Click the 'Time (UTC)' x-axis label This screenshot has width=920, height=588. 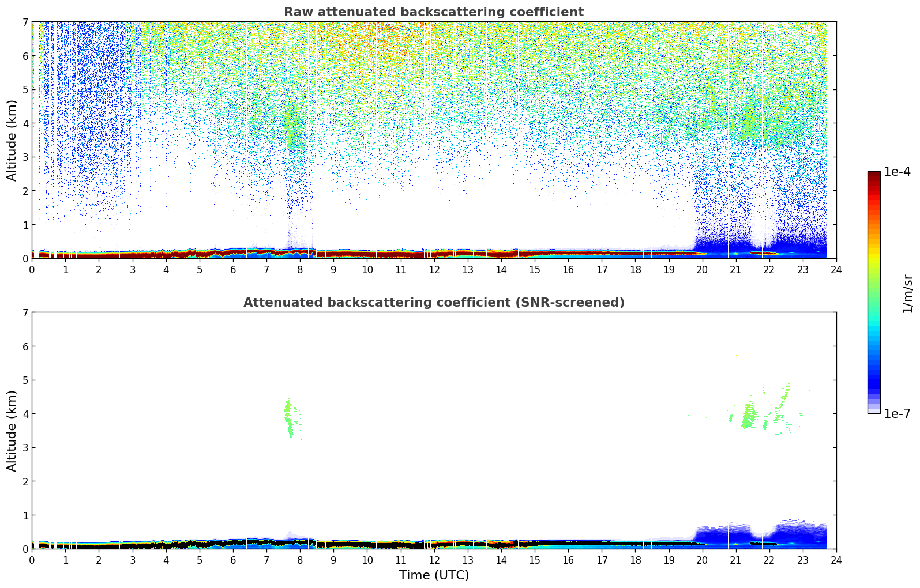pyautogui.click(x=434, y=575)
